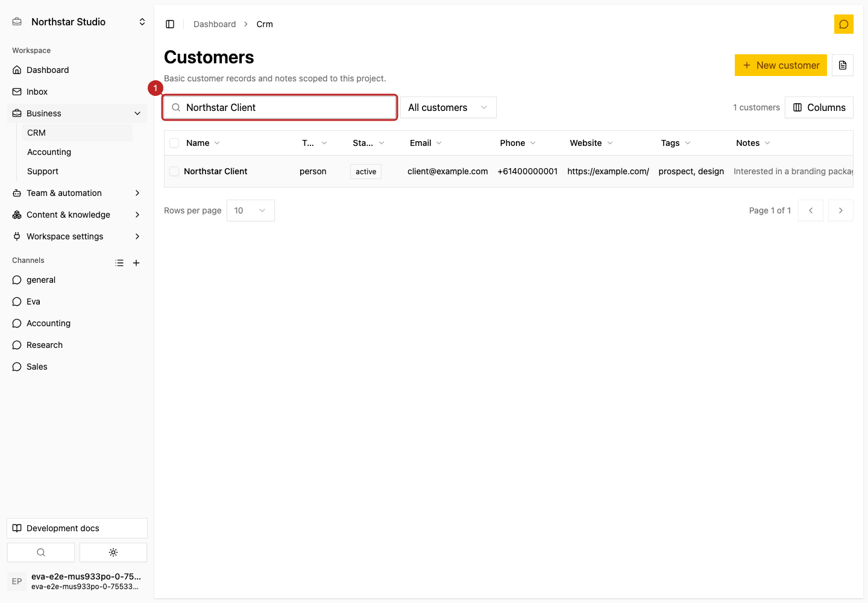The height and width of the screenshot is (603, 868).
Task: Click the Workspace settings plug icon
Action: click(x=17, y=236)
